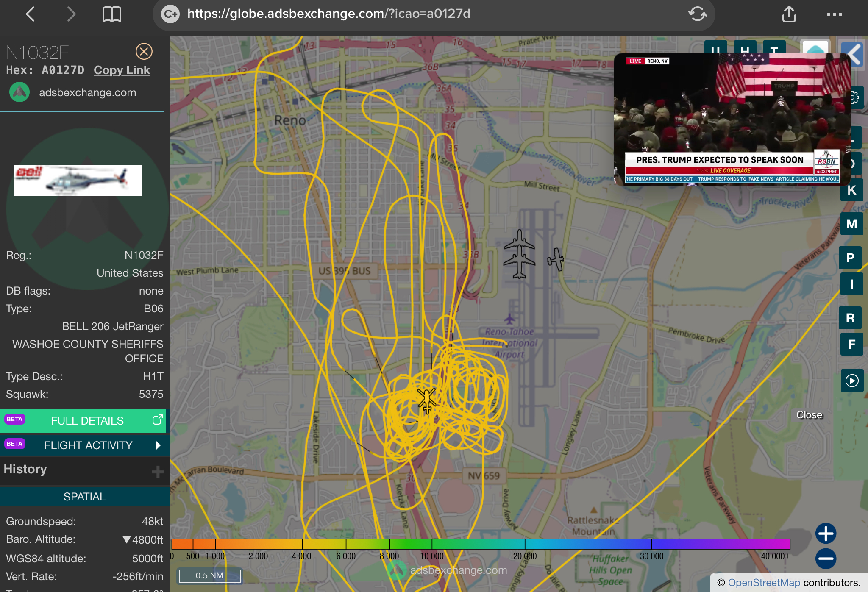The height and width of the screenshot is (592, 868).
Task: Go forward using the browser forward arrow
Action: [x=71, y=14]
